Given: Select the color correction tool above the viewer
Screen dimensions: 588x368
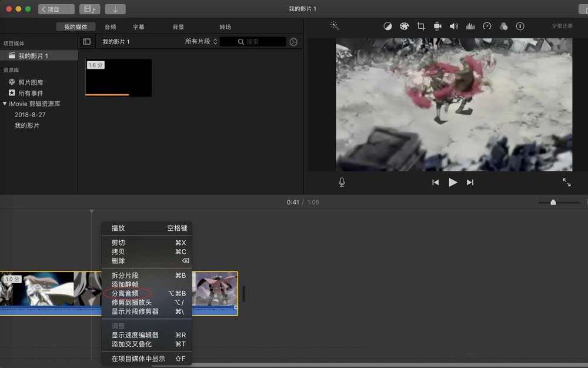Looking at the screenshot, I should click(x=404, y=26).
